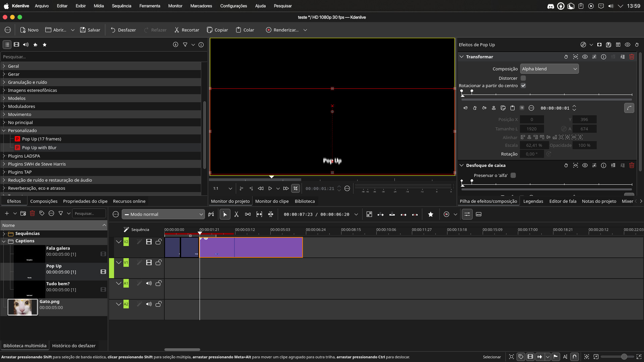Show audio effects category icon
644x362 pixels.
point(26,45)
